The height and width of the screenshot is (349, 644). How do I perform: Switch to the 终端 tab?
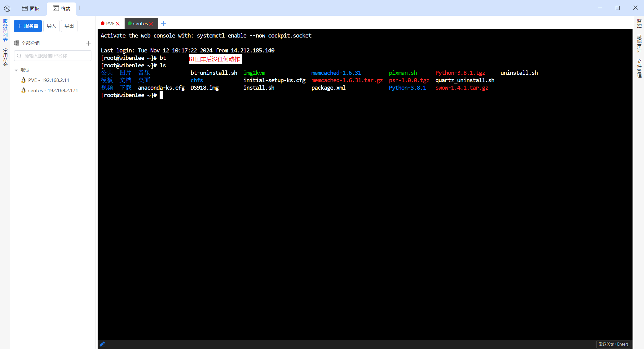[61, 8]
